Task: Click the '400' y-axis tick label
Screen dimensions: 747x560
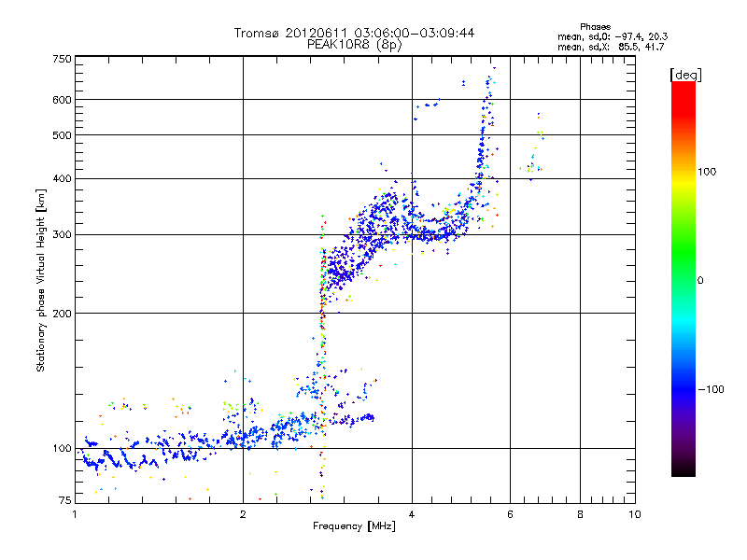Action: [x=62, y=179]
